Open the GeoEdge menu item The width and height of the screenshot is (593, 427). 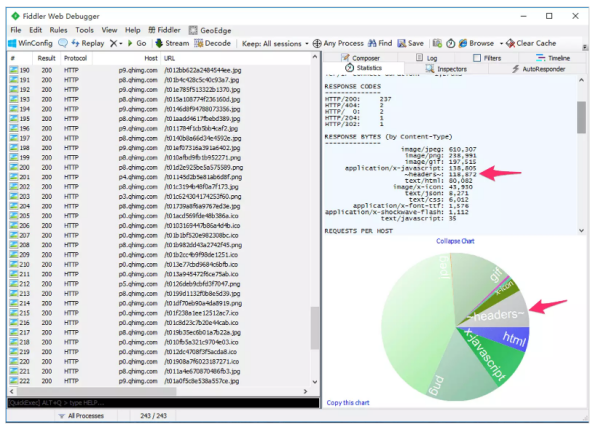tap(210, 30)
